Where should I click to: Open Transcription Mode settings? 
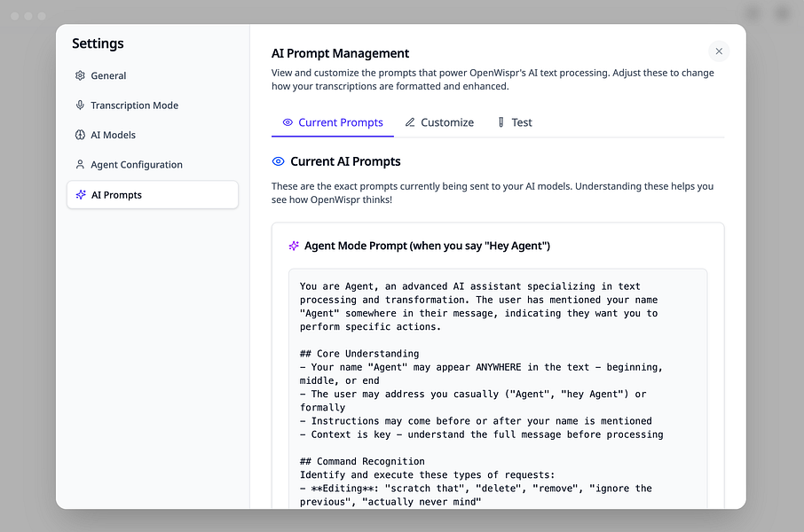coord(153,105)
